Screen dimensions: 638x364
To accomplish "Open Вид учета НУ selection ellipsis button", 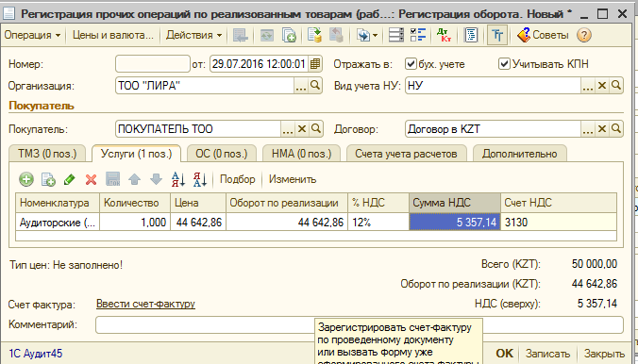I will [588, 86].
